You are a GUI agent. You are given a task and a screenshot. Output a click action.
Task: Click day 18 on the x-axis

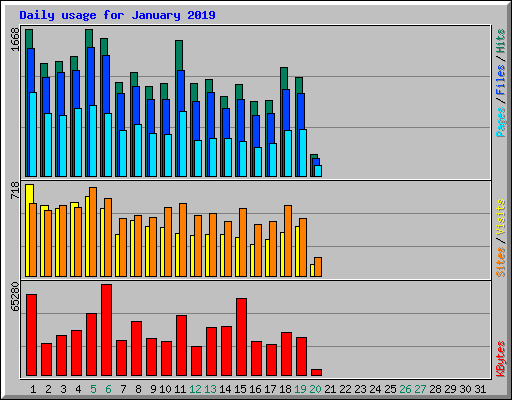point(285,389)
